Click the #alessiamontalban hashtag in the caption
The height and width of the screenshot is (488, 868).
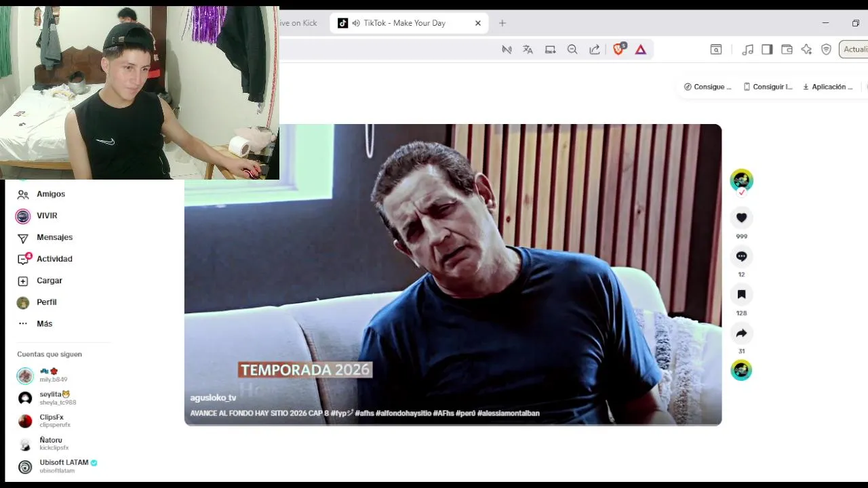(x=509, y=413)
